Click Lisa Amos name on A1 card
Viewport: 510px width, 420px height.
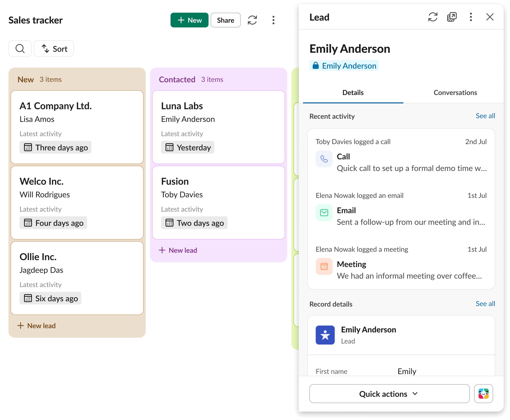coord(37,119)
